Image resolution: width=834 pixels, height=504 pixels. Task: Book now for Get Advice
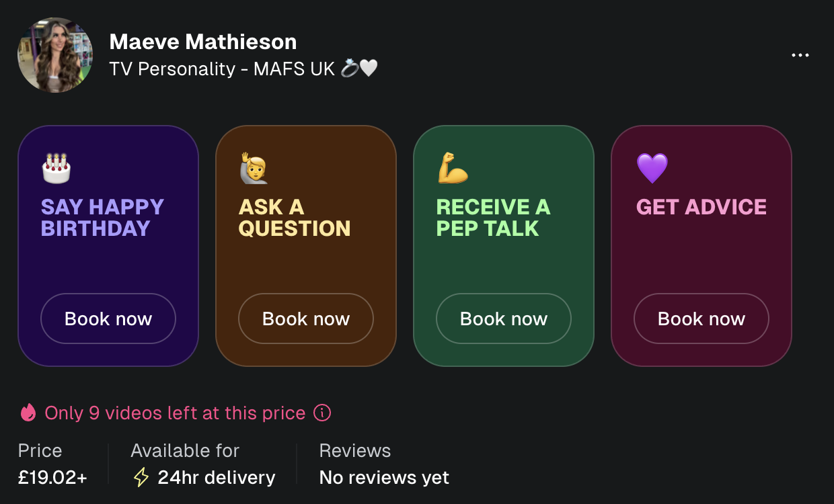click(x=702, y=319)
